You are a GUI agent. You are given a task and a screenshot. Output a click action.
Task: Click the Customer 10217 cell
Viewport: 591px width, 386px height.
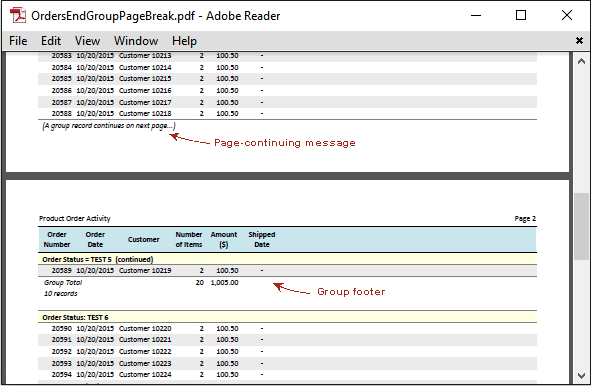145,103
